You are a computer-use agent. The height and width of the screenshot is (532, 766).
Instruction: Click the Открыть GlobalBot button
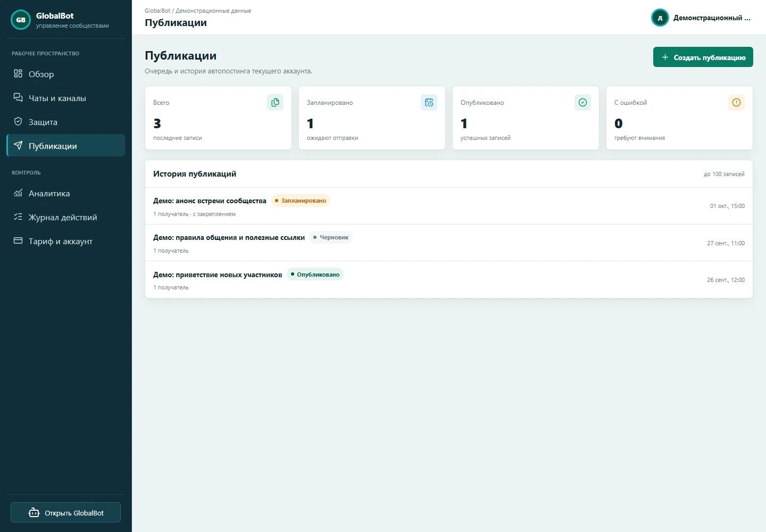click(65, 512)
